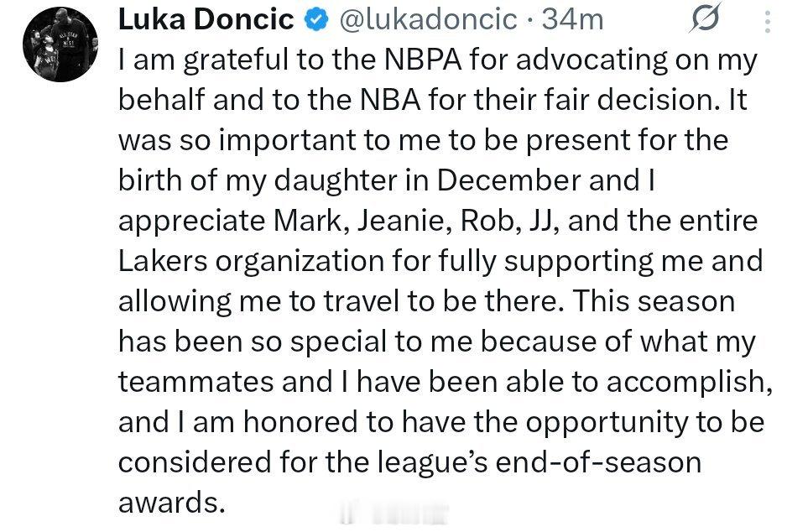Click the blurred watermark below the post
The width and height of the screenshot is (787, 532).
pyautogui.click(x=393, y=513)
